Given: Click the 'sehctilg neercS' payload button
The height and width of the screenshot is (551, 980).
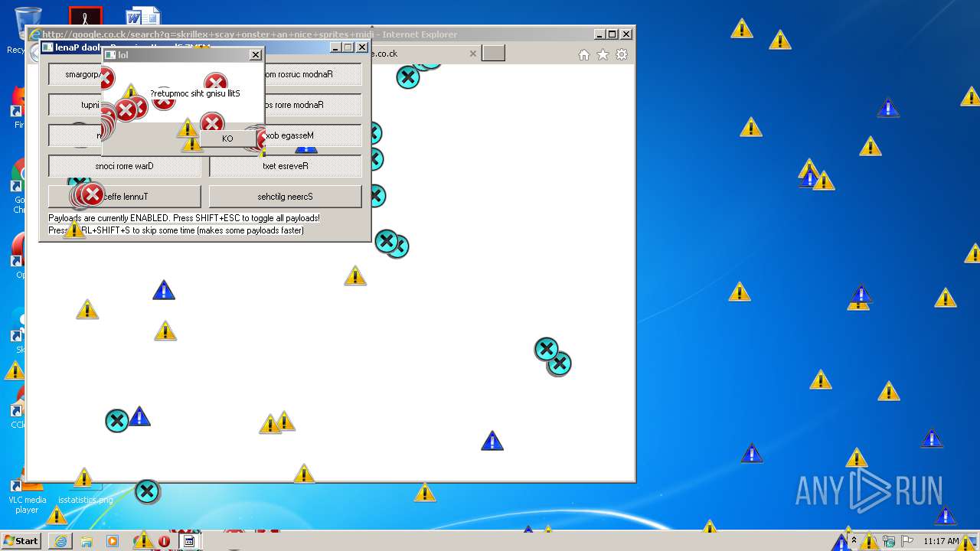Looking at the screenshot, I should 285,197.
